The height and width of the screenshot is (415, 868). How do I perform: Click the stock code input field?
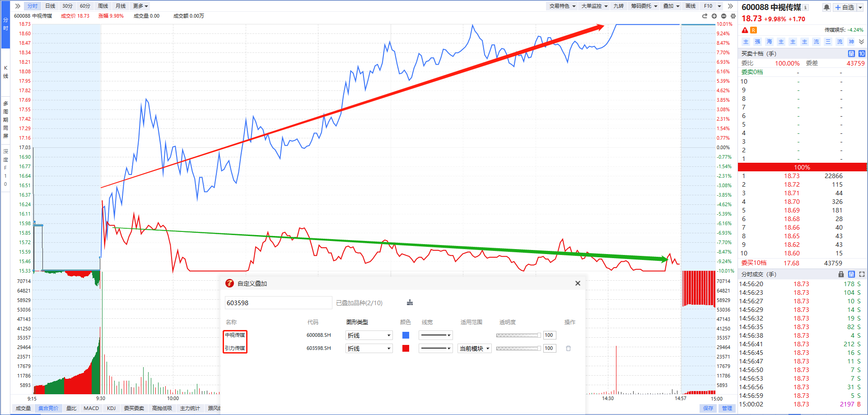click(x=278, y=303)
